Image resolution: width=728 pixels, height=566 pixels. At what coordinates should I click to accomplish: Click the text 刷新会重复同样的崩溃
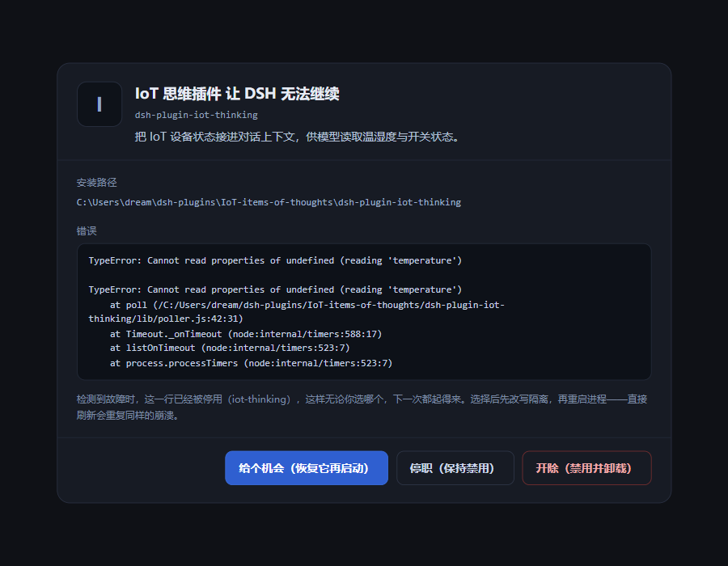(128, 415)
